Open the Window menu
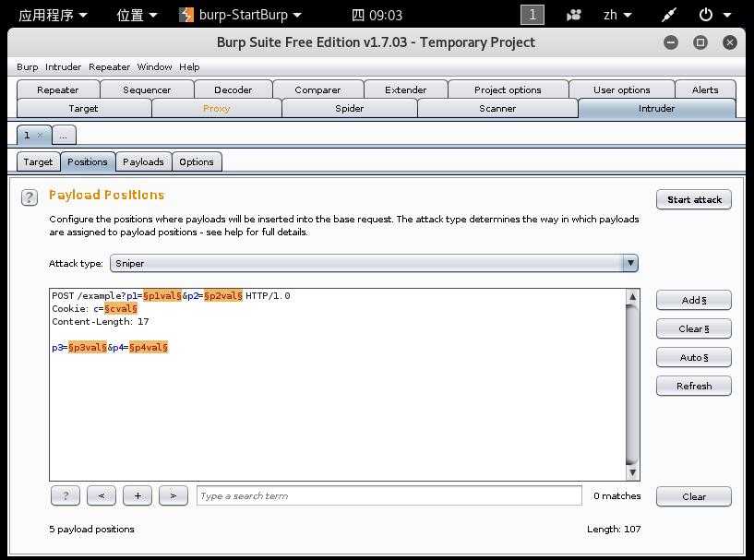 (154, 66)
